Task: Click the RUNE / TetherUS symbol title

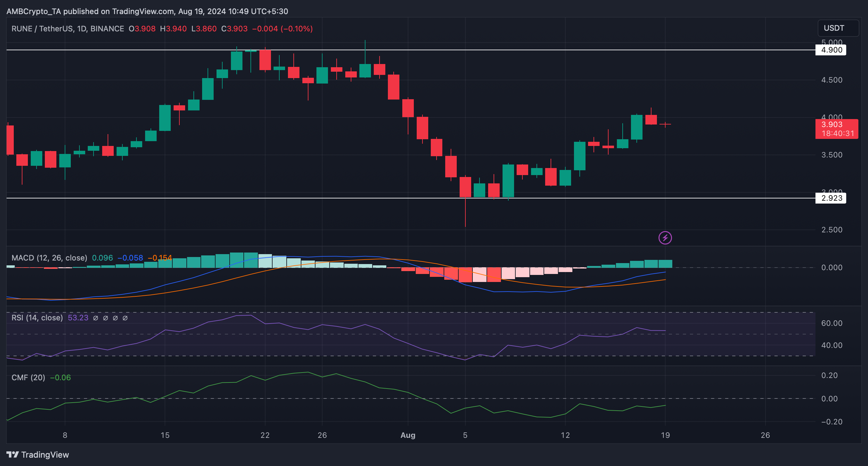Action: click(42, 28)
